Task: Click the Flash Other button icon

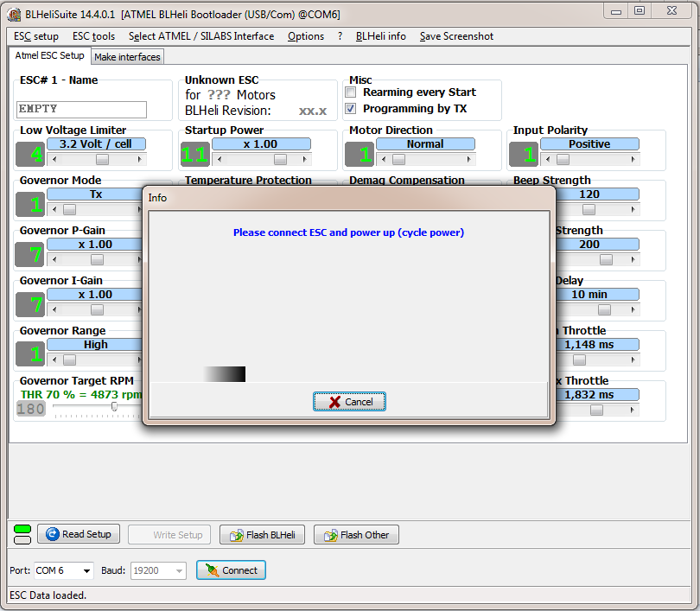Action: [x=331, y=535]
